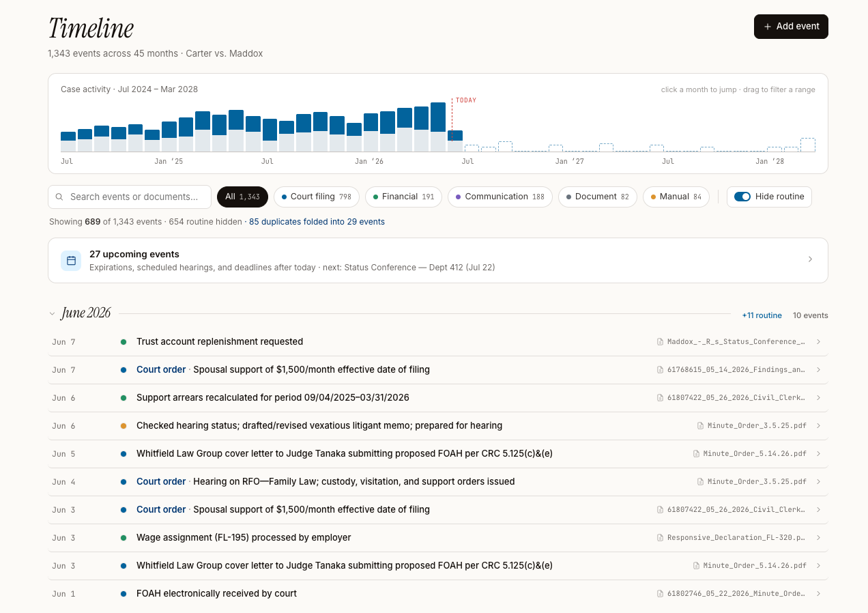This screenshot has height=613, width=868.
Task: Select the All 1,343 filter
Action: [x=242, y=197]
